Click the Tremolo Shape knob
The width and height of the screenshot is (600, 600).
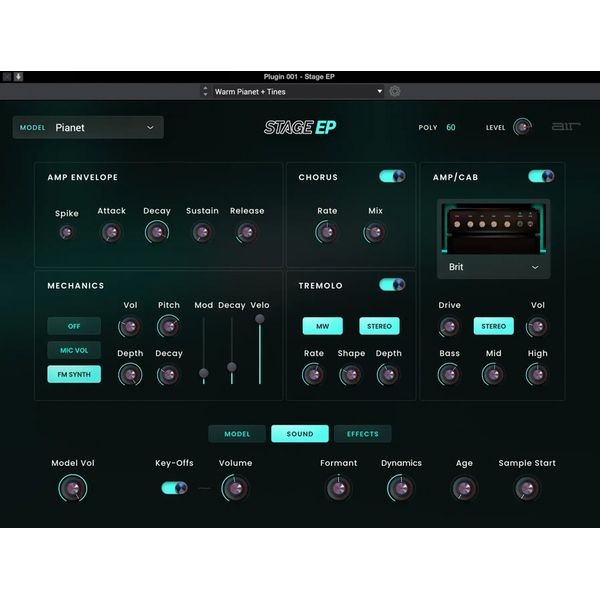(351, 375)
